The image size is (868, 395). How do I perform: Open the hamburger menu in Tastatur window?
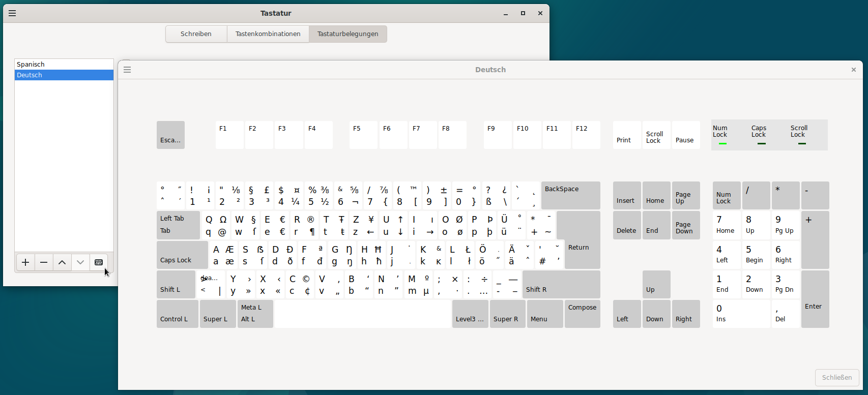(x=12, y=13)
